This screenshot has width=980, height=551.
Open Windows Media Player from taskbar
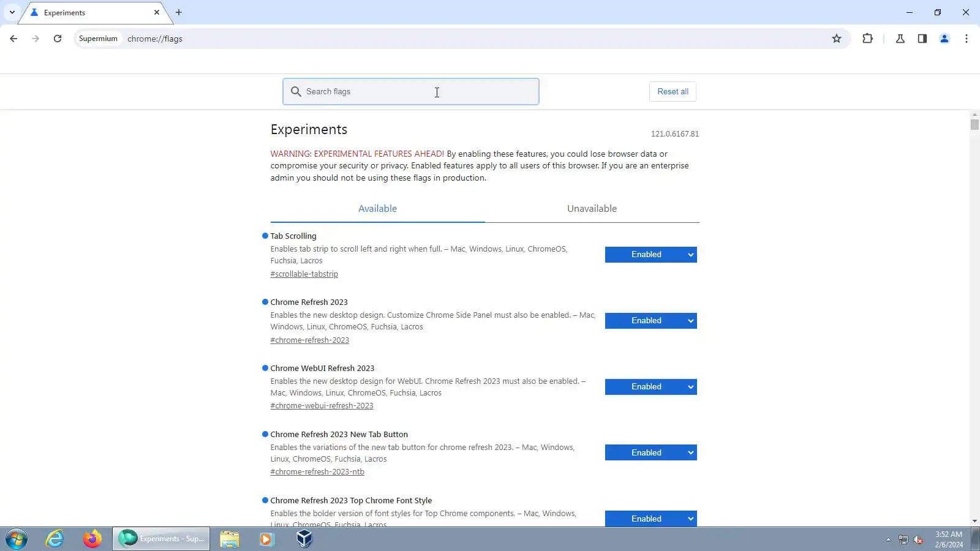click(266, 539)
